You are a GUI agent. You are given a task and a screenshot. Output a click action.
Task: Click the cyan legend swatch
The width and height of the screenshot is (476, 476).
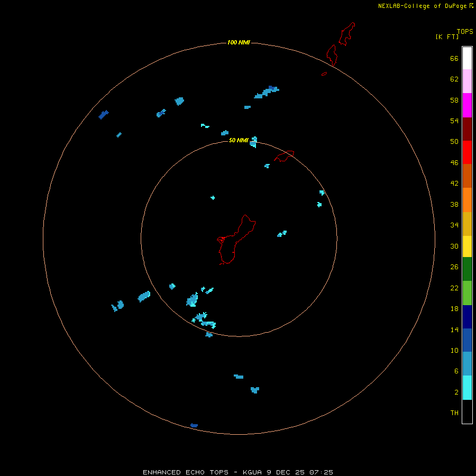[467, 388]
